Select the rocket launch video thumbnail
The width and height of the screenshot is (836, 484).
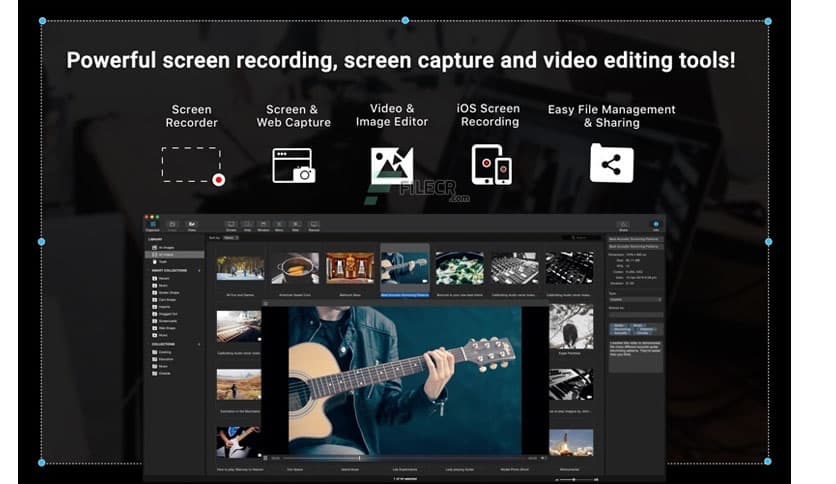click(x=570, y=442)
